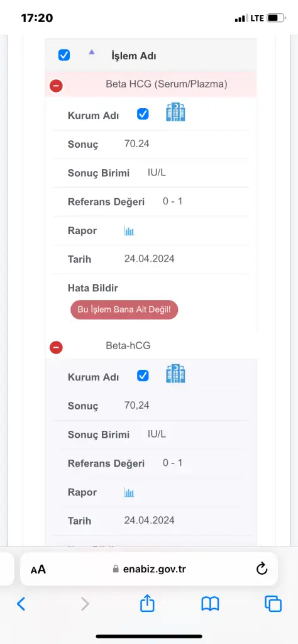The height and width of the screenshot is (644, 298).
Task: Collapse the Beta-hCG row
Action: [x=56, y=347]
